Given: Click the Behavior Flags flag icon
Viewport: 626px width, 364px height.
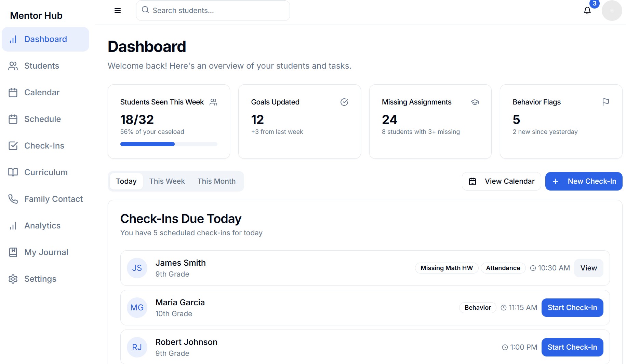Looking at the screenshot, I should pos(606,102).
